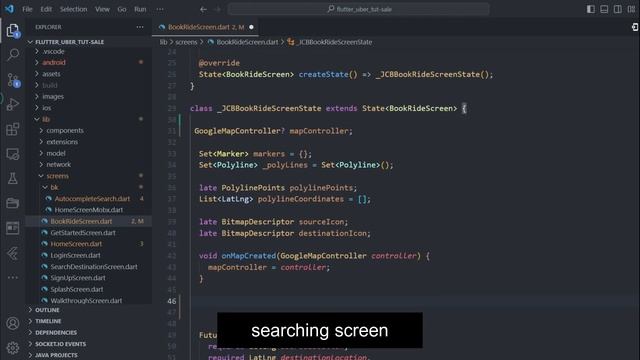
Task: Go back using the navigation arrow
Action: [203, 9]
